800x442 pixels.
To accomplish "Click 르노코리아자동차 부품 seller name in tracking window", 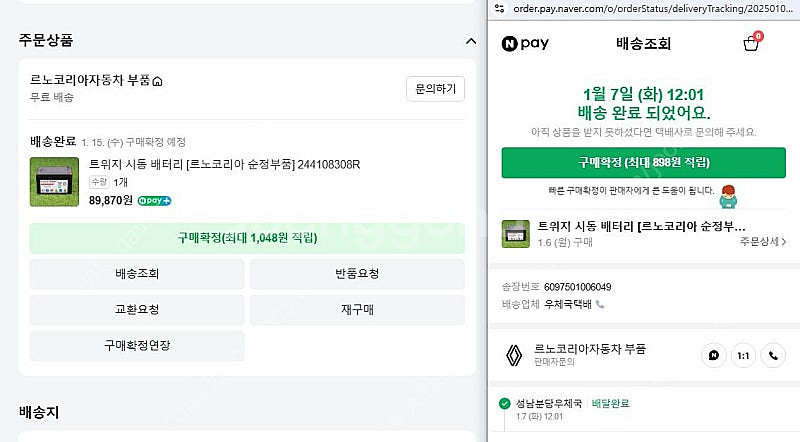I will pyautogui.click(x=590, y=349).
